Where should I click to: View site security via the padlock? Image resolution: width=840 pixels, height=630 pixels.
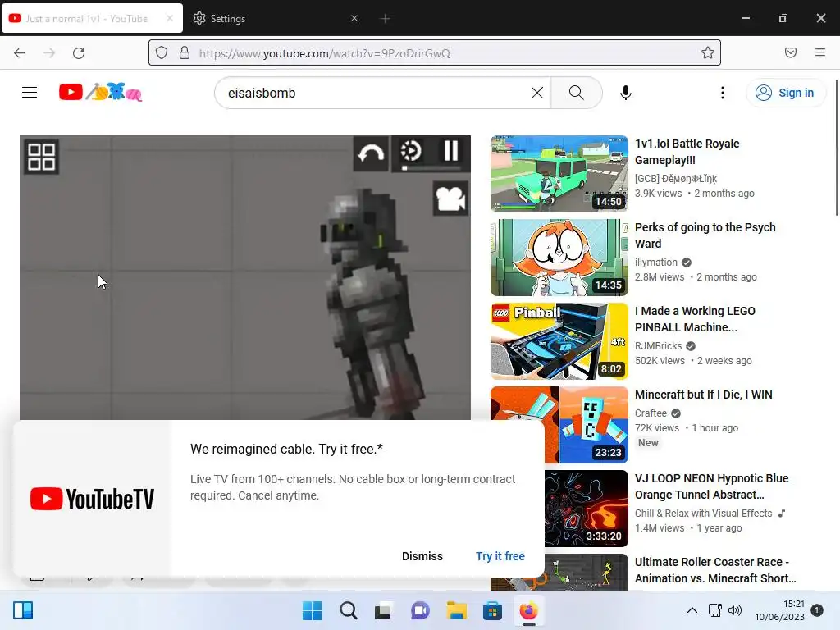pos(185,52)
